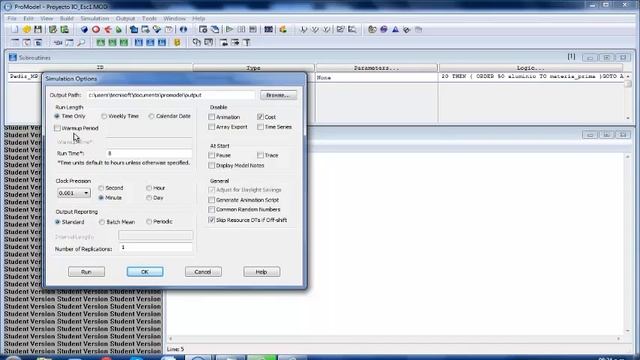Click the Save floppy disk icon
This screenshot has height=360, width=640.
pos(38,29)
